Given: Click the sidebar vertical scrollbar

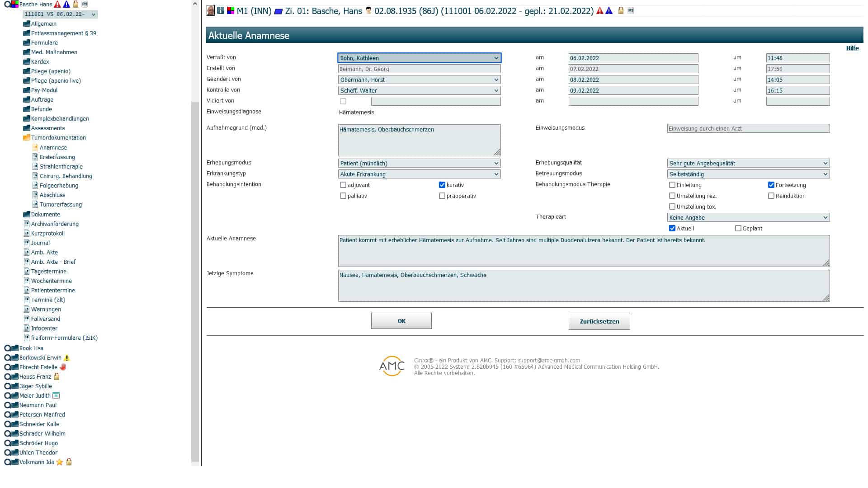Looking at the screenshot, I should 195,271.
